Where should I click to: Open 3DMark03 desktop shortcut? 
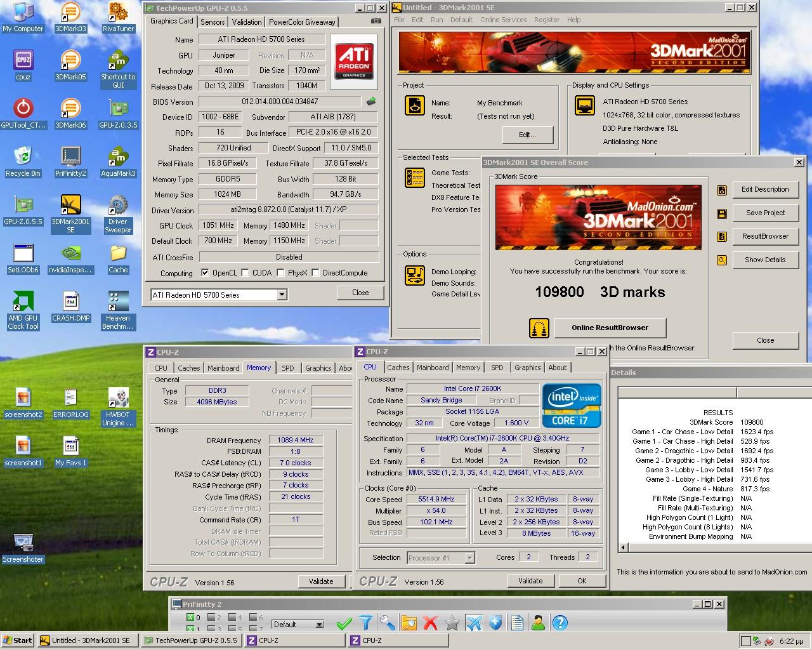click(70, 17)
